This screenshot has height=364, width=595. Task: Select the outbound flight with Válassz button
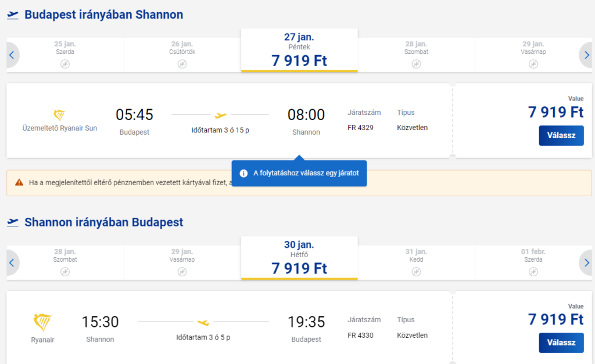pos(561,135)
